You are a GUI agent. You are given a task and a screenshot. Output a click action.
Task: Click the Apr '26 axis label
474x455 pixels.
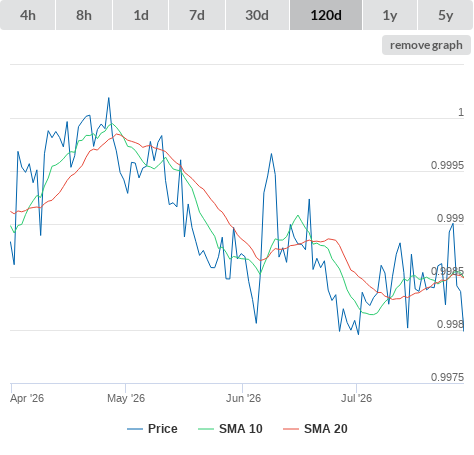(27, 398)
